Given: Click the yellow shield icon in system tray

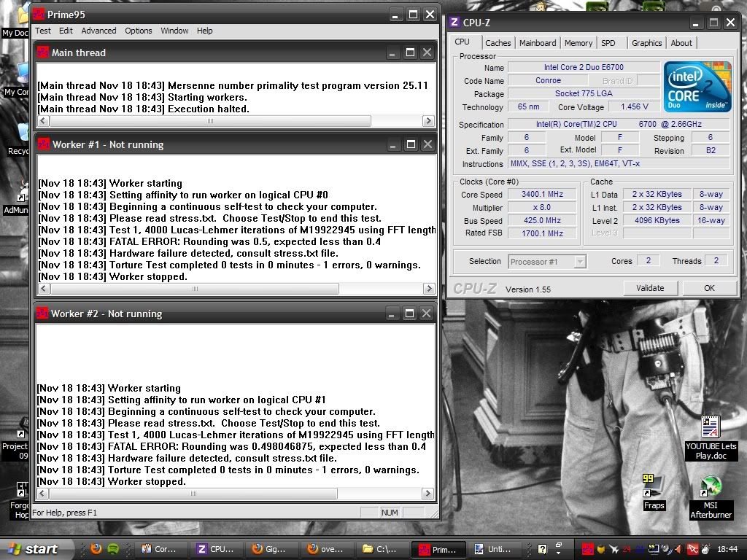Looking at the screenshot, I should tap(601, 549).
